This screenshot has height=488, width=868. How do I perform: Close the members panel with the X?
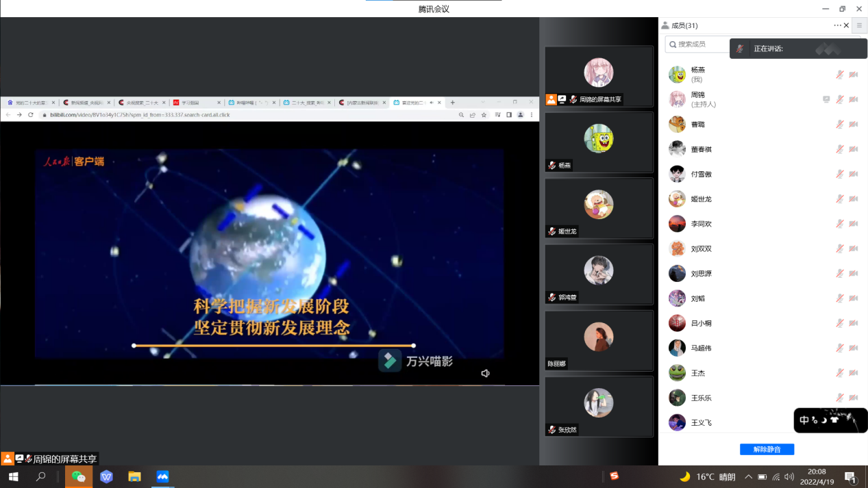tap(847, 25)
